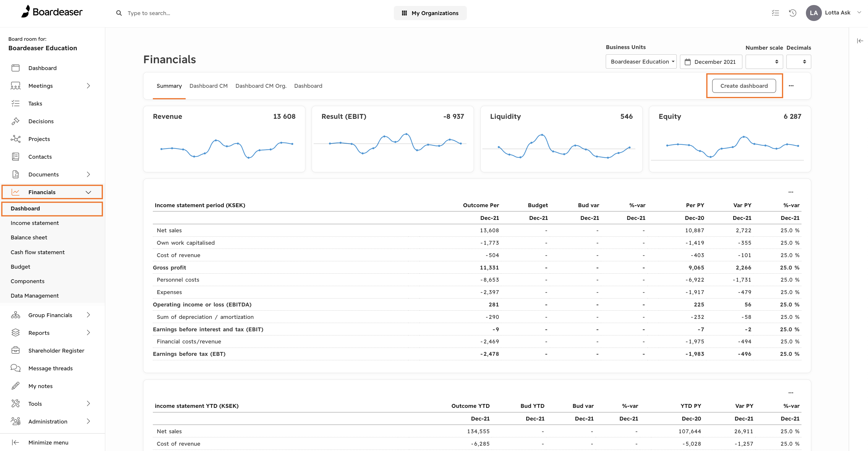Click the Tasks list icon
Image resolution: width=868 pixels, height=451 pixels.
15,103
